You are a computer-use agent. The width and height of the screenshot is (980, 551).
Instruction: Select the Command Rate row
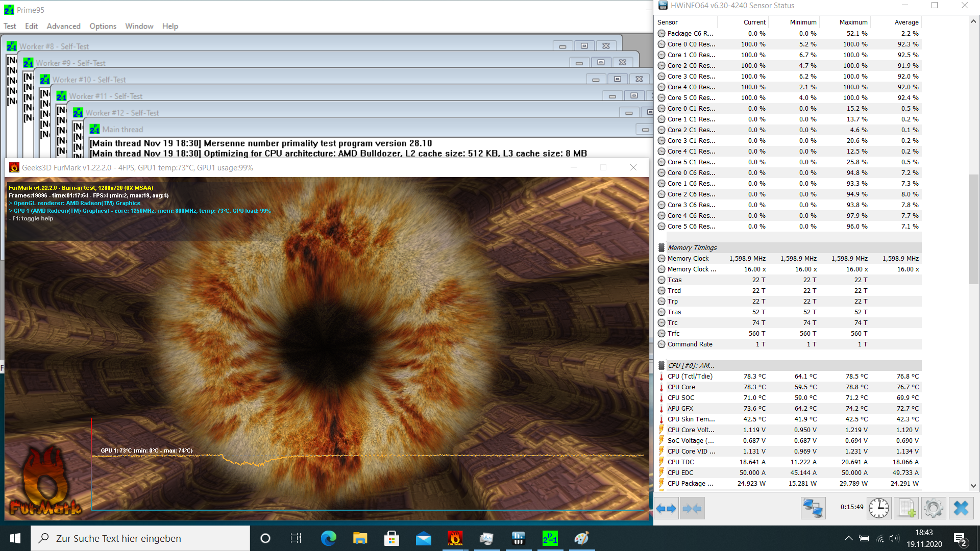[789, 344]
